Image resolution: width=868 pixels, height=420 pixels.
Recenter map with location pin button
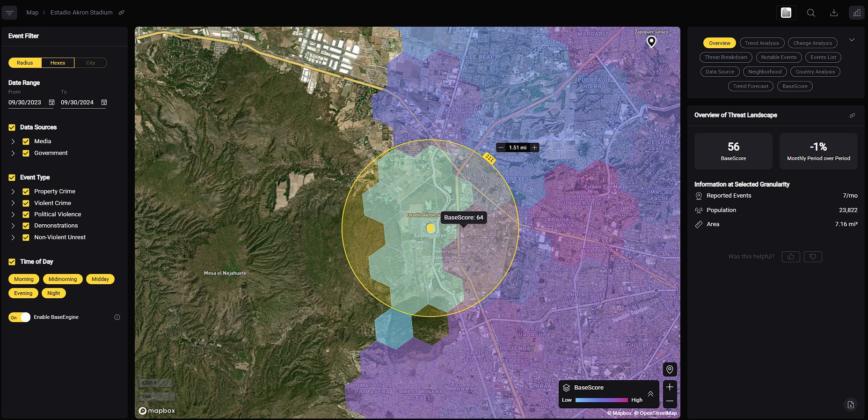click(670, 369)
